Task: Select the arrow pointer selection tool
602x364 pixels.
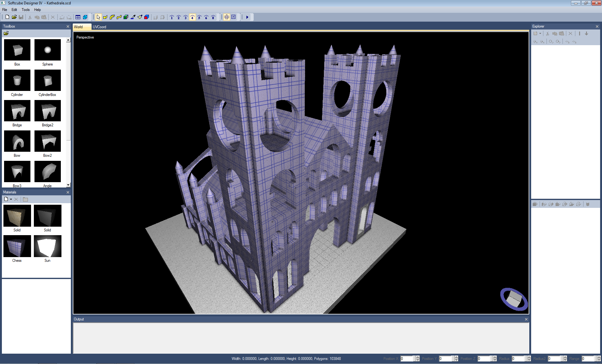Action: pos(98,17)
